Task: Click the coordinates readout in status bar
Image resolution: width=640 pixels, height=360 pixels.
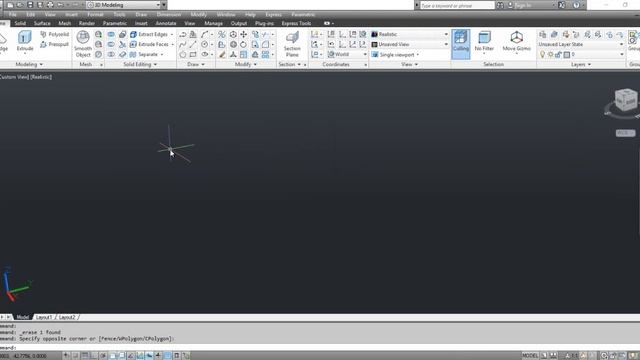Action: click(24, 356)
